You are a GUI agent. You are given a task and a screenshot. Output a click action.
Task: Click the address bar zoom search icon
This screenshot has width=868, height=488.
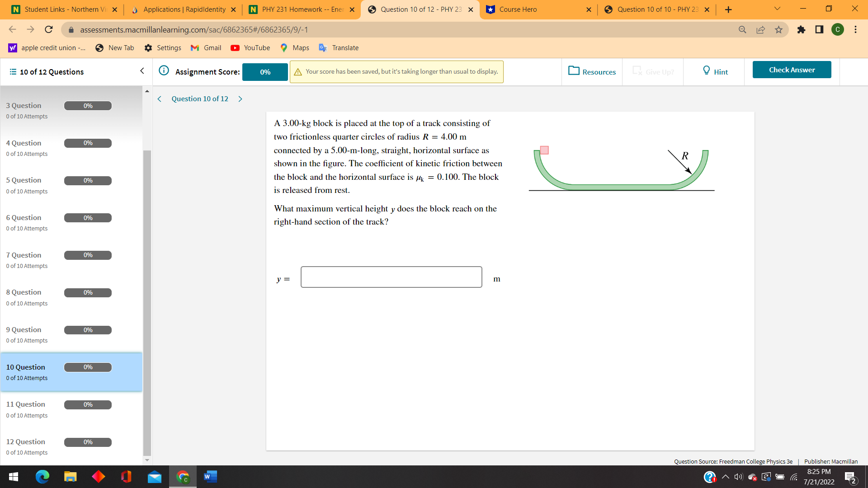[x=742, y=29]
